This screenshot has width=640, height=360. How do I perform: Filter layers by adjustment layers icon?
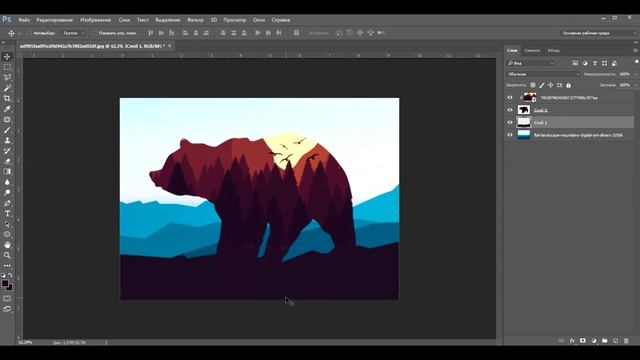pos(585,63)
